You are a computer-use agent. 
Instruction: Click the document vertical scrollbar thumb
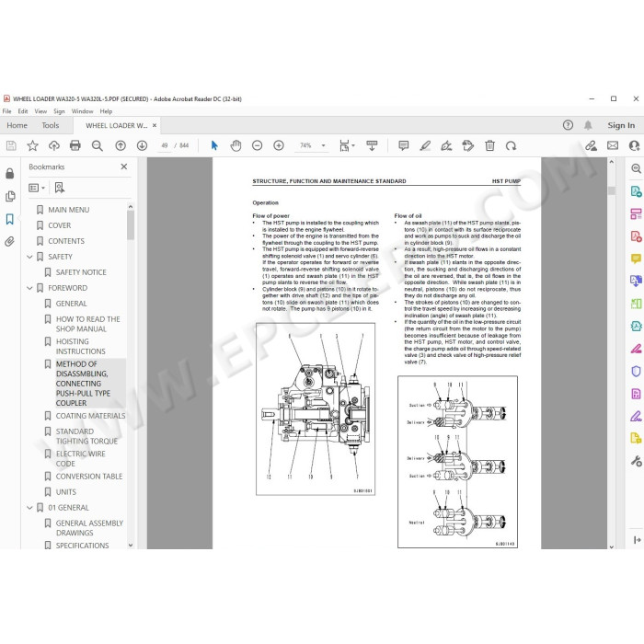pyautogui.click(x=612, y=190)
